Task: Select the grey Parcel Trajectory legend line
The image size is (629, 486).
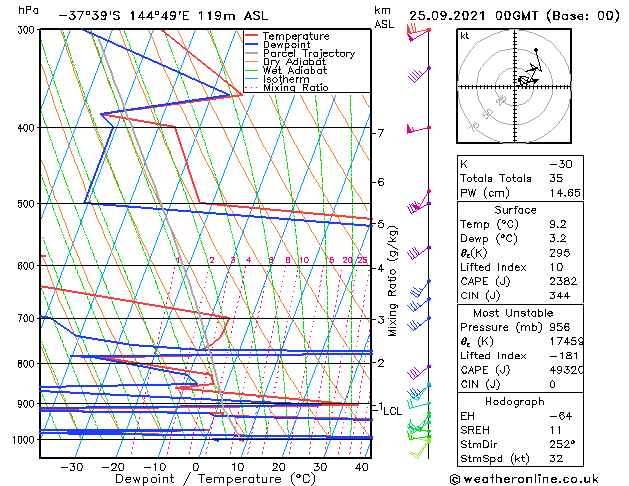Action: pos(252,53)
